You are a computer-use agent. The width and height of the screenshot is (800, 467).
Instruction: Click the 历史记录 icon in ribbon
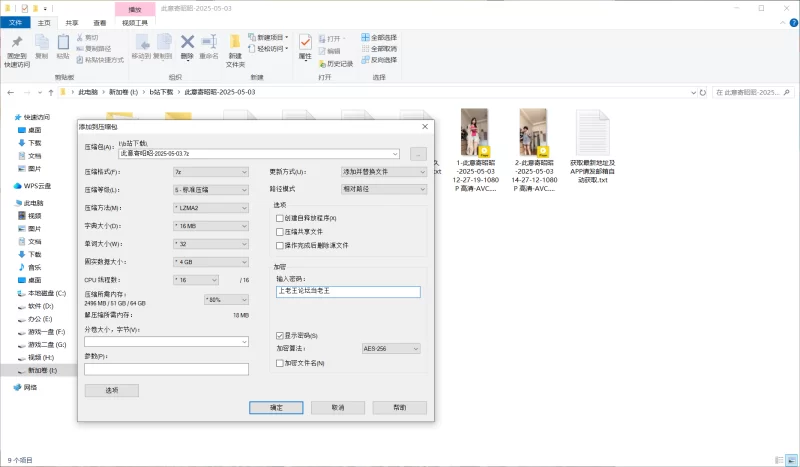(322, 64)
